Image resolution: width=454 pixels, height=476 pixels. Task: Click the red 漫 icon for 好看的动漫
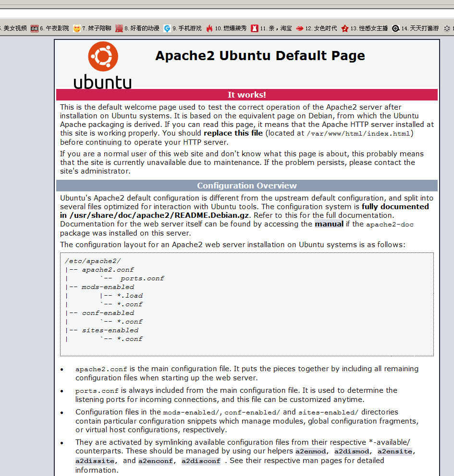(x=119, y=28)
